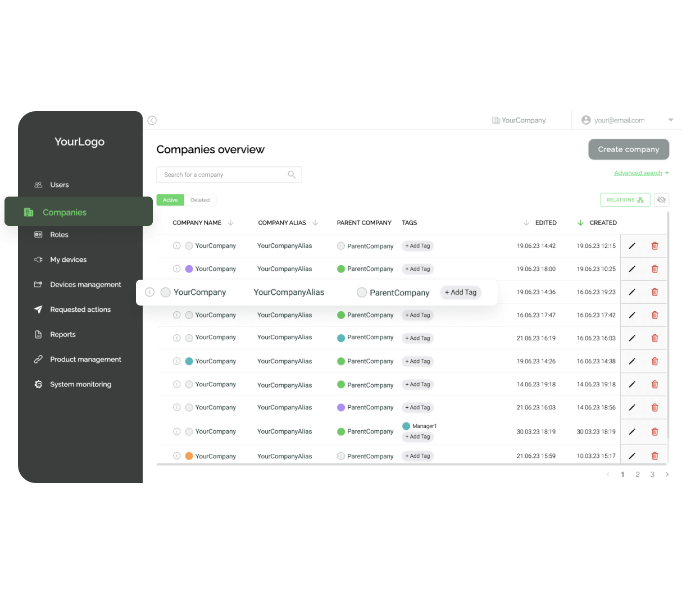Toggle hidden columns with the eye icon

point(661,199)
